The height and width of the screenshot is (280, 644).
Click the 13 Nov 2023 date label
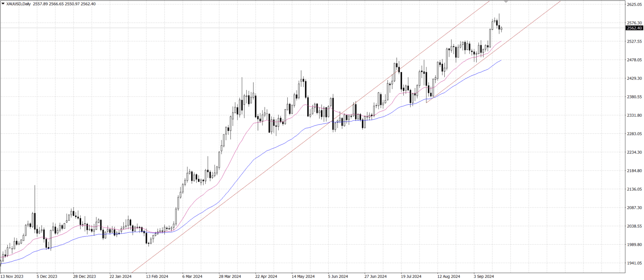(12, 277)
